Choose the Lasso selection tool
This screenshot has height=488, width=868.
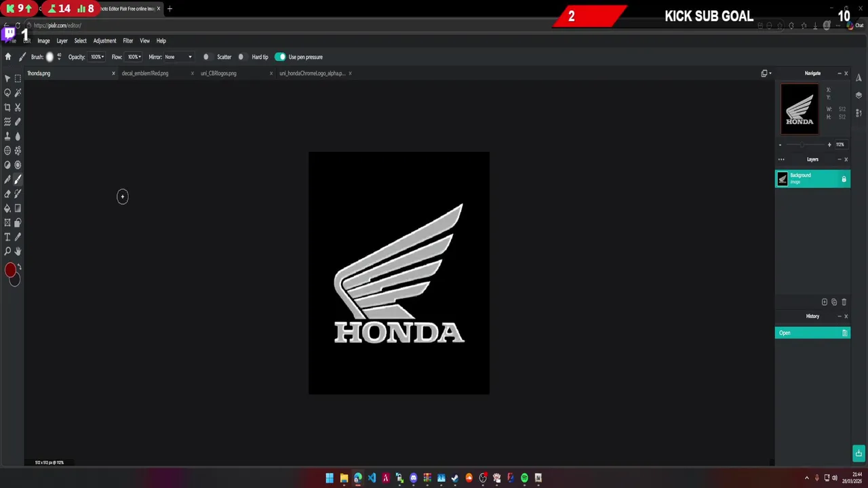(7, 93)
